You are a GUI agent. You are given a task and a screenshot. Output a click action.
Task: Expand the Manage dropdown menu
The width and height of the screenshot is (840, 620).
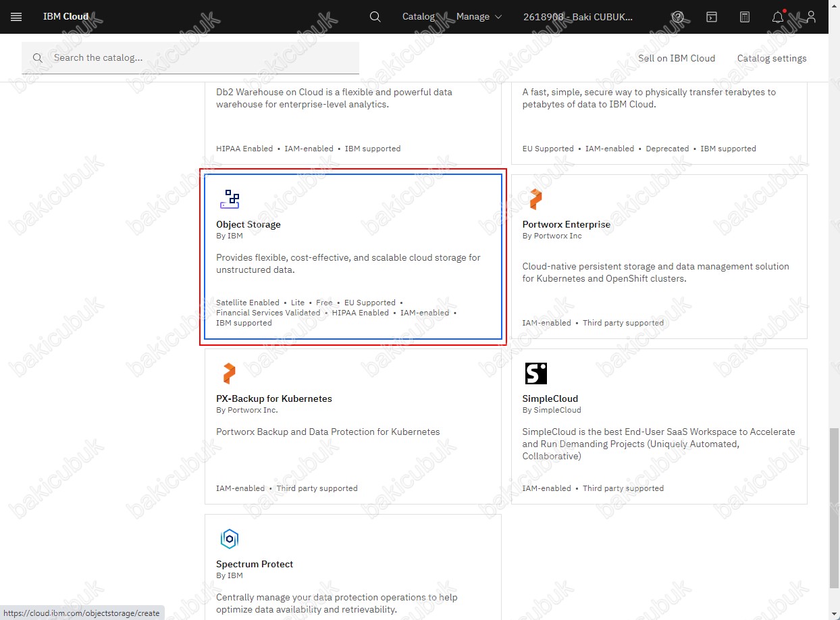(479, 17)
